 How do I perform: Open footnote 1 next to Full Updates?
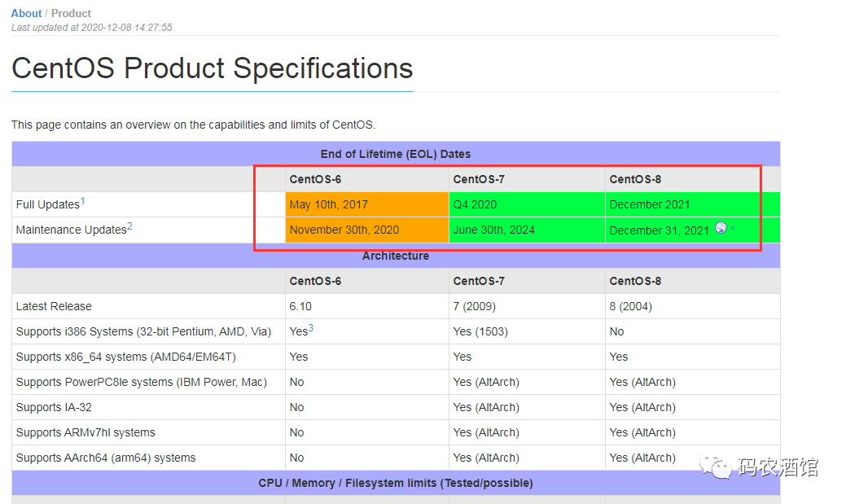82,201
